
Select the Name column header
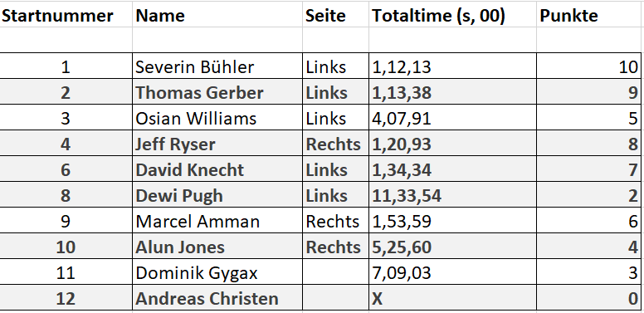tap(217, 16)
